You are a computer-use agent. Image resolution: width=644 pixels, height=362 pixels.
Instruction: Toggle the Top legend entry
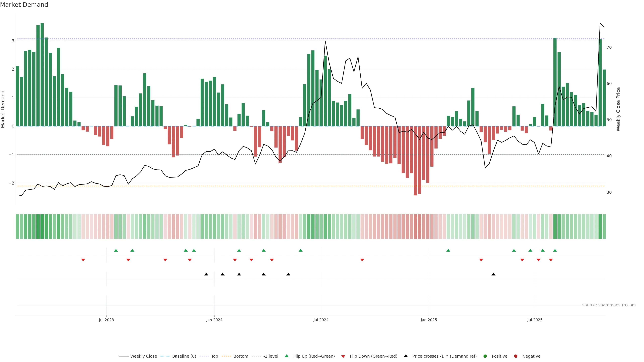(x=214, y=356)
